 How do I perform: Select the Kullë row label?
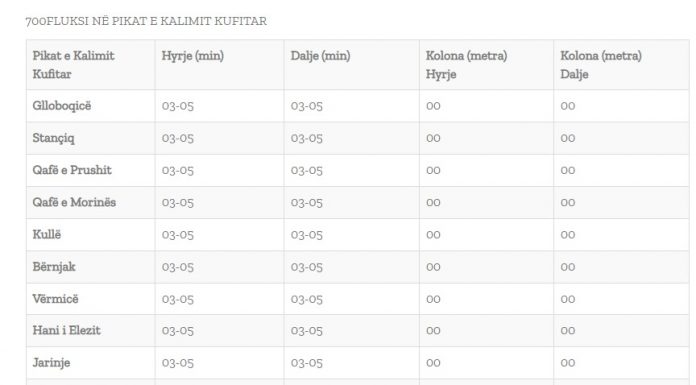(47, 234)
